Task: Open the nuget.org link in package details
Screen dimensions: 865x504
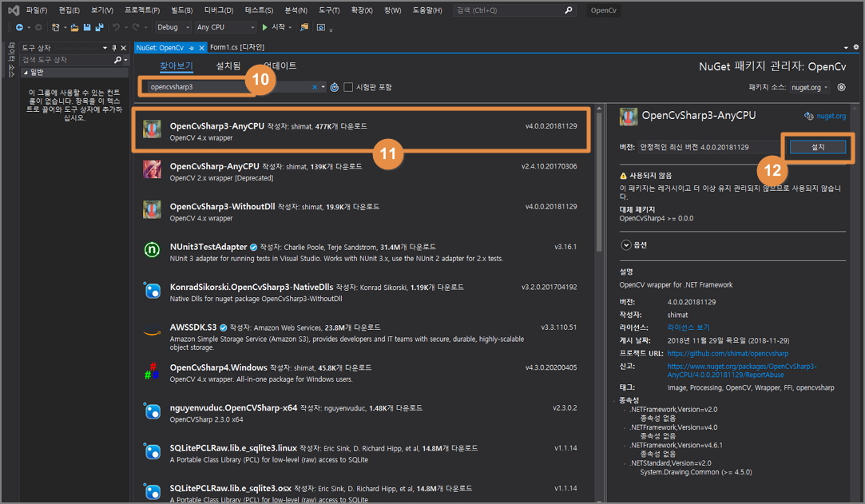Action: 831,116
